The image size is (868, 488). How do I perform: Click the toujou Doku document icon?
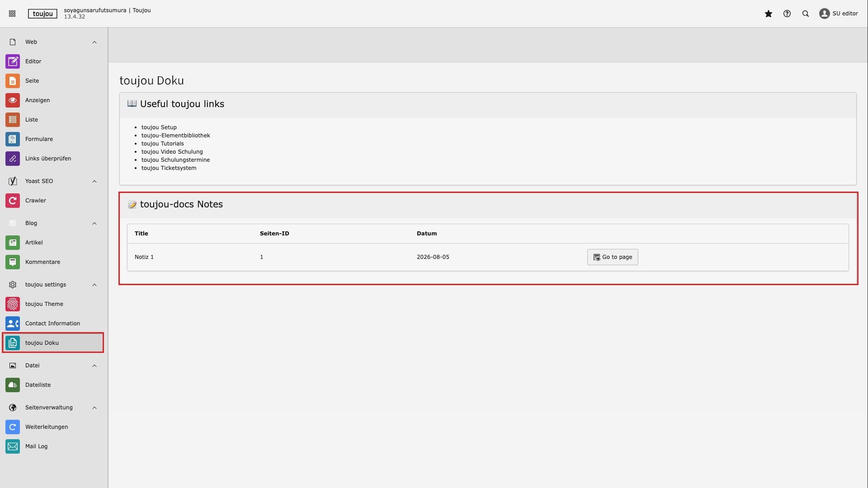(13, 343)
